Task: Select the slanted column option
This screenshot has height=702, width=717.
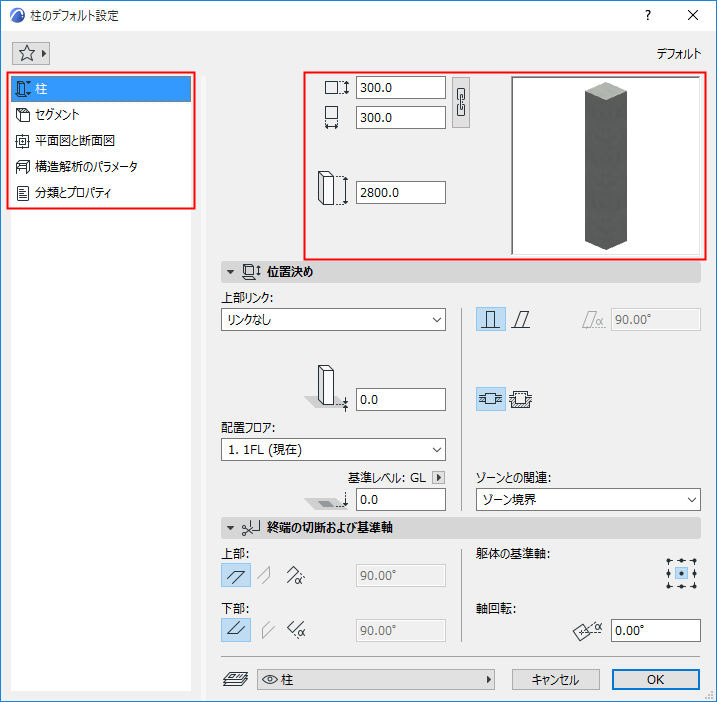Action: tap(521, 319)
